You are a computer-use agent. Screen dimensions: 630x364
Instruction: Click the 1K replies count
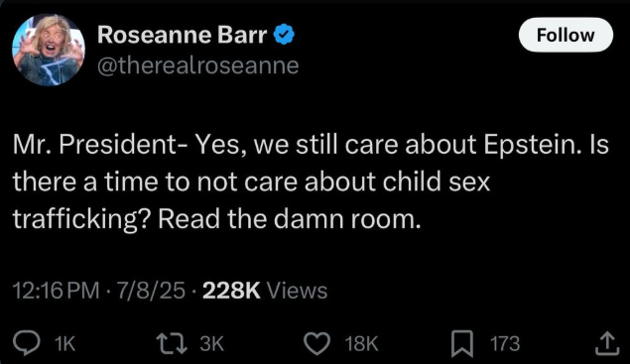64,343
